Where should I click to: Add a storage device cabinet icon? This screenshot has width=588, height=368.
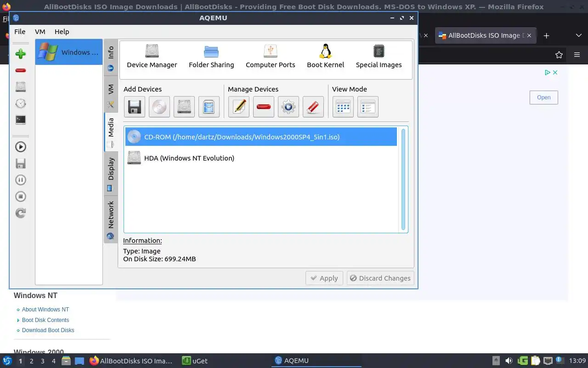pos(209,107)
